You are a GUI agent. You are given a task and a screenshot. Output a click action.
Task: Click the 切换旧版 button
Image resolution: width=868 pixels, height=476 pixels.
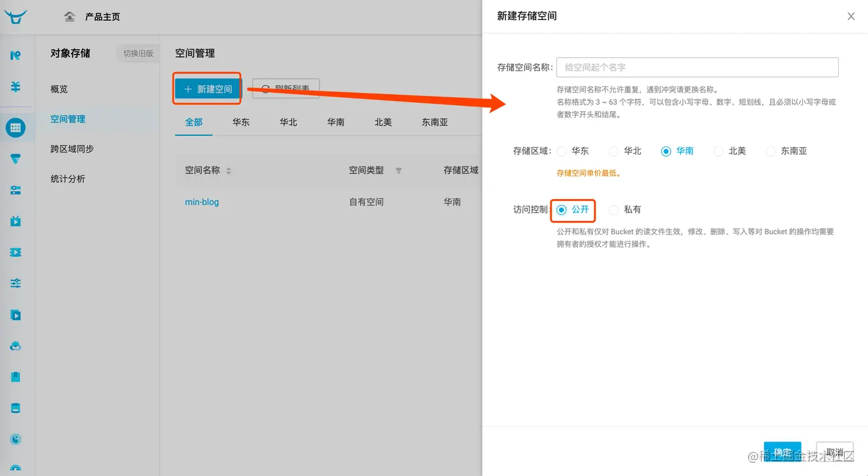138,53
